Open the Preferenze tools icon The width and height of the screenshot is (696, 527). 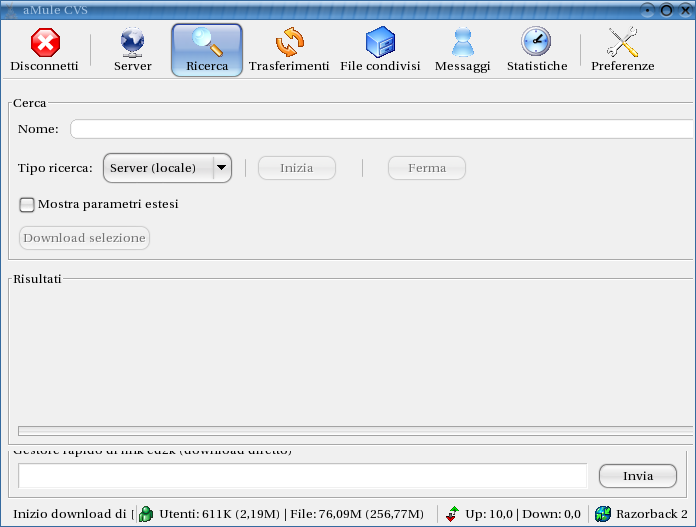click(622, 43)
